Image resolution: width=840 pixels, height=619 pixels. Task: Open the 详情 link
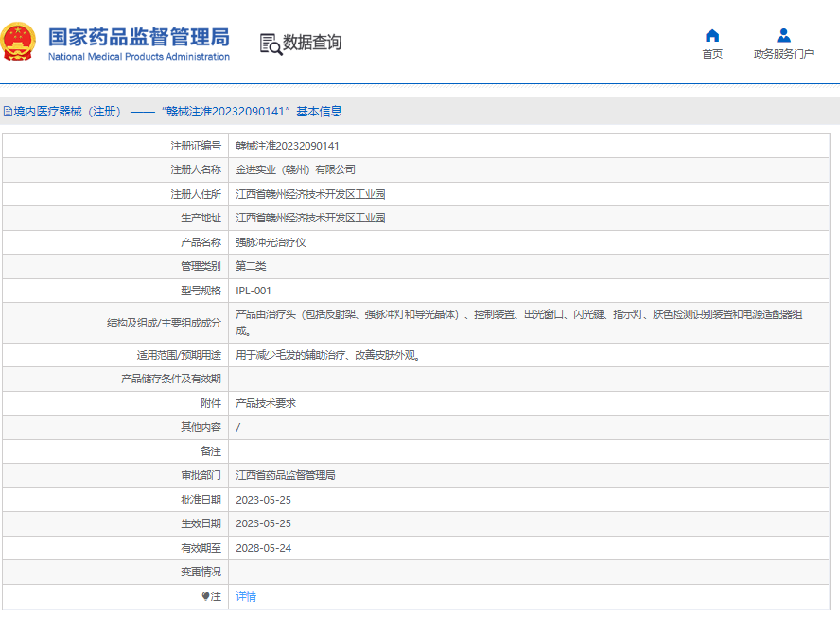(246, 596)
